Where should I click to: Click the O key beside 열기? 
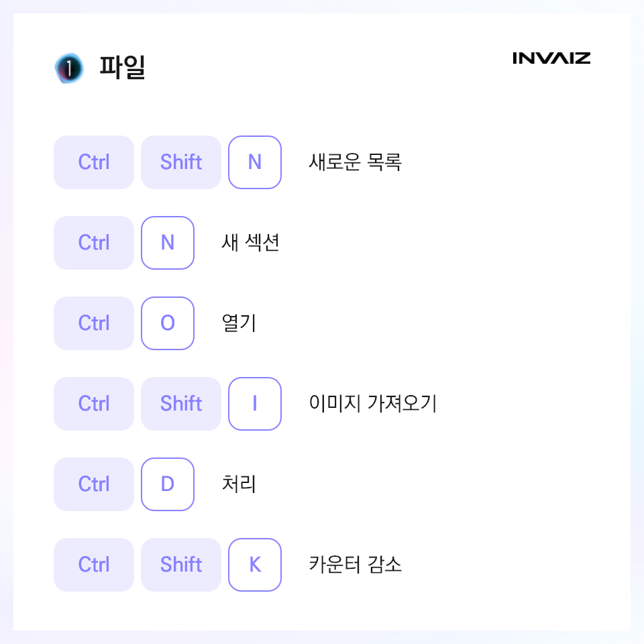tap(168, 323)
